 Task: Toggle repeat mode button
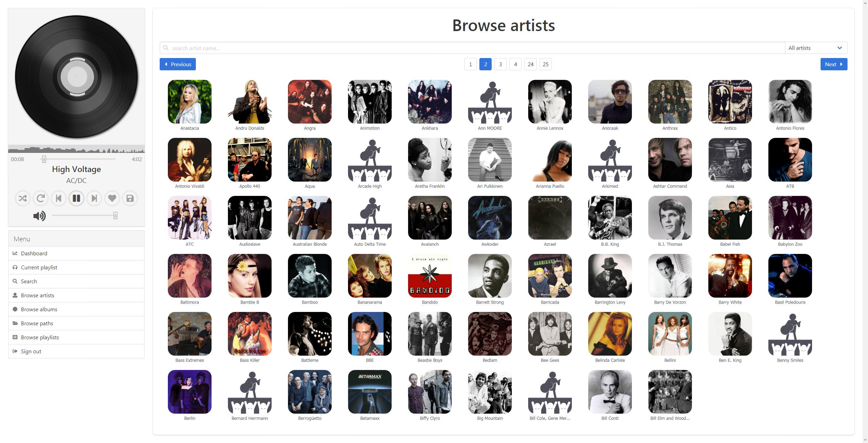pyautogui.click(x=41, y=198)
